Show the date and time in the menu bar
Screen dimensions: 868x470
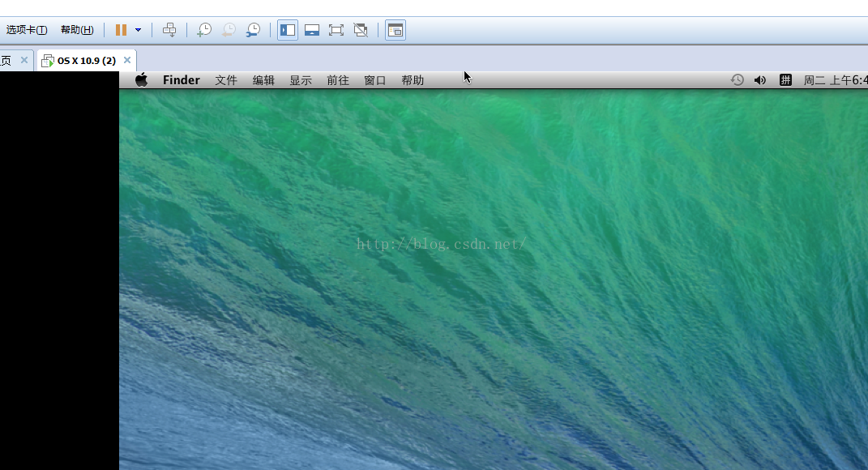click(836, 80)
